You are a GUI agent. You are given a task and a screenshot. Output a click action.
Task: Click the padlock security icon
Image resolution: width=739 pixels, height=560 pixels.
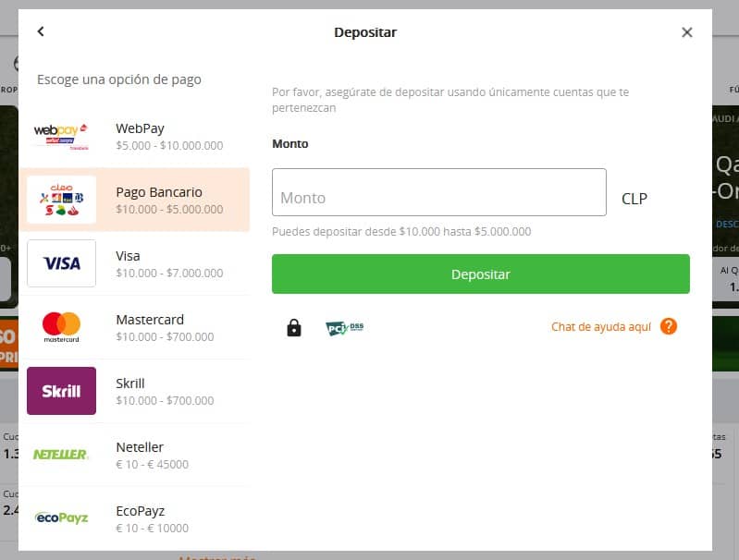294,327
